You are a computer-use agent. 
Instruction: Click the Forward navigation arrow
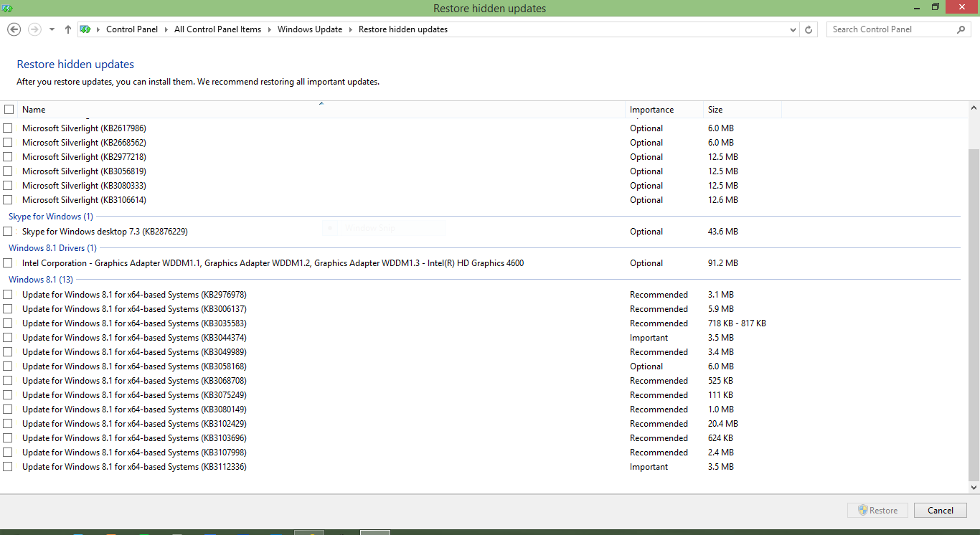34,29
